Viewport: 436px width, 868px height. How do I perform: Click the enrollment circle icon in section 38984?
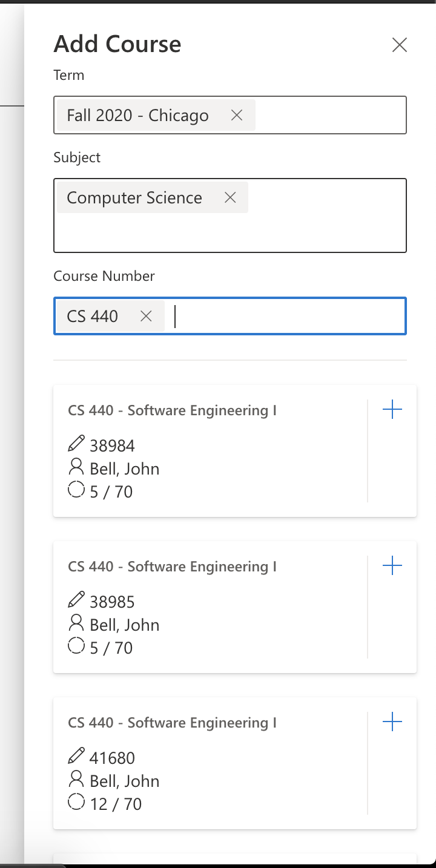pyautogui.click(x=76, y=490)
